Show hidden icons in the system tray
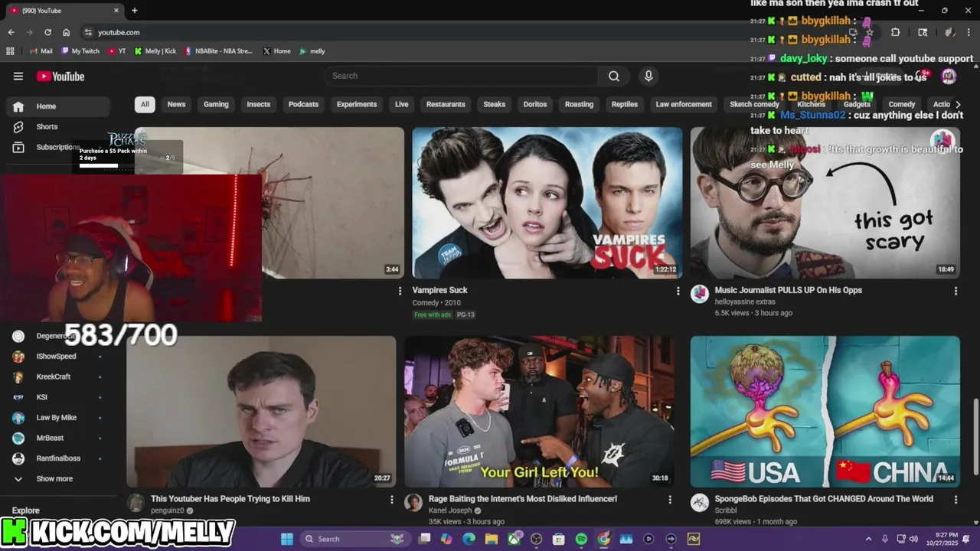The image size is (980, 551). click(868, 539)
